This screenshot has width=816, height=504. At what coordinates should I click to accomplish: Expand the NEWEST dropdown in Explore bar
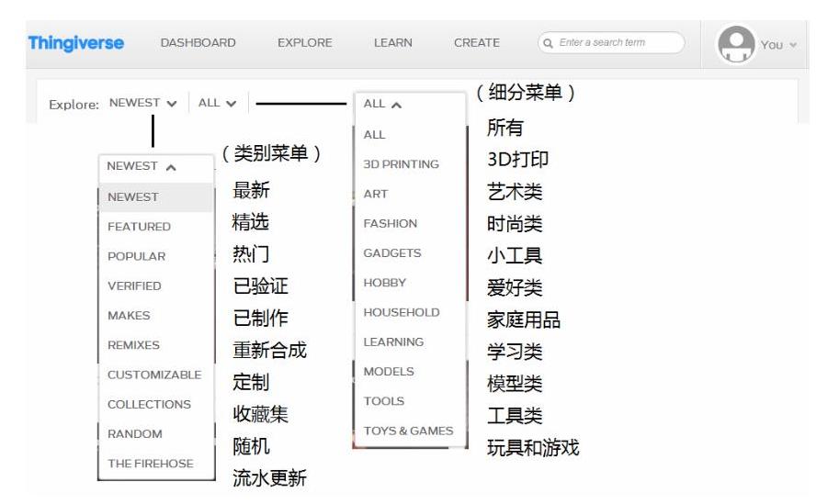click(142, 104)
